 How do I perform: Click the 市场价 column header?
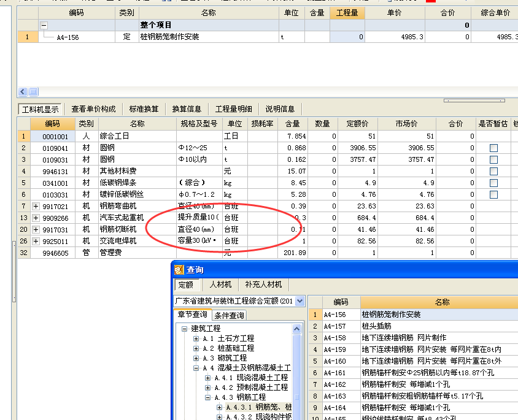click(407, 124)
